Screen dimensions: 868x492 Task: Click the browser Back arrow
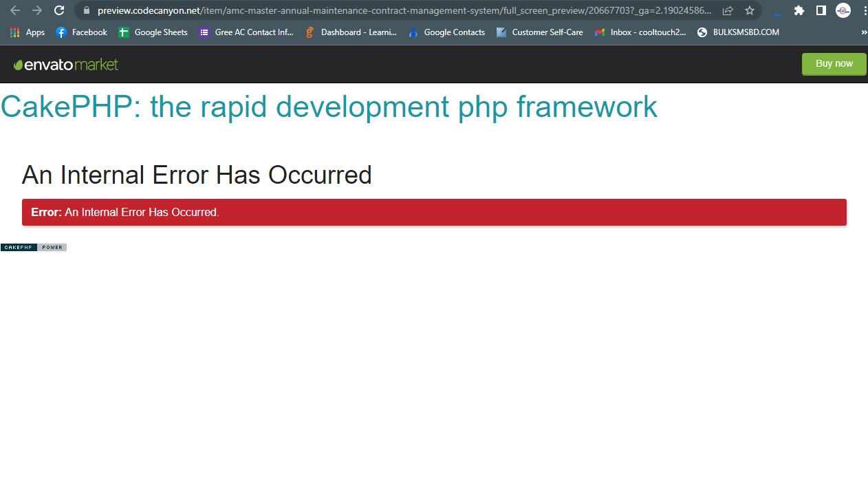(15, 10)
